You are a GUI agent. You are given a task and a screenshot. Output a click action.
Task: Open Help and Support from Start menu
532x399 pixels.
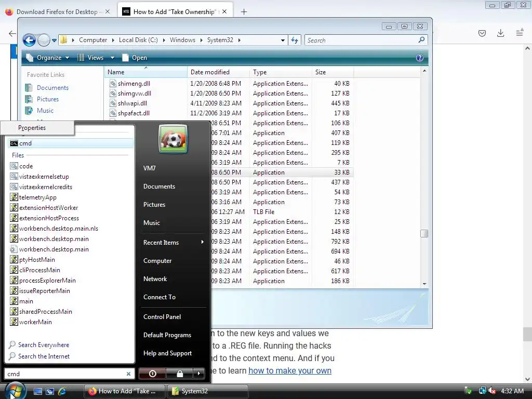[167, 353]
